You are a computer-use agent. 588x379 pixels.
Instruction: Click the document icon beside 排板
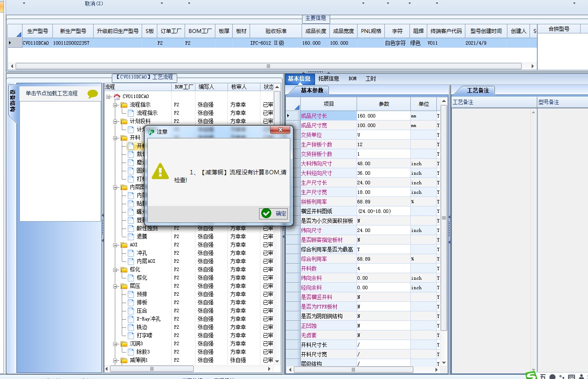click(131, 302)
